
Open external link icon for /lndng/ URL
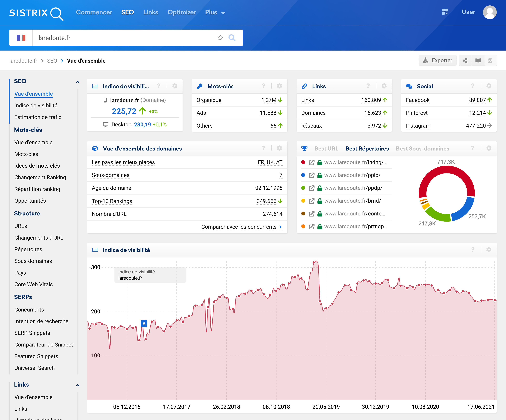[x=312, y=162]
